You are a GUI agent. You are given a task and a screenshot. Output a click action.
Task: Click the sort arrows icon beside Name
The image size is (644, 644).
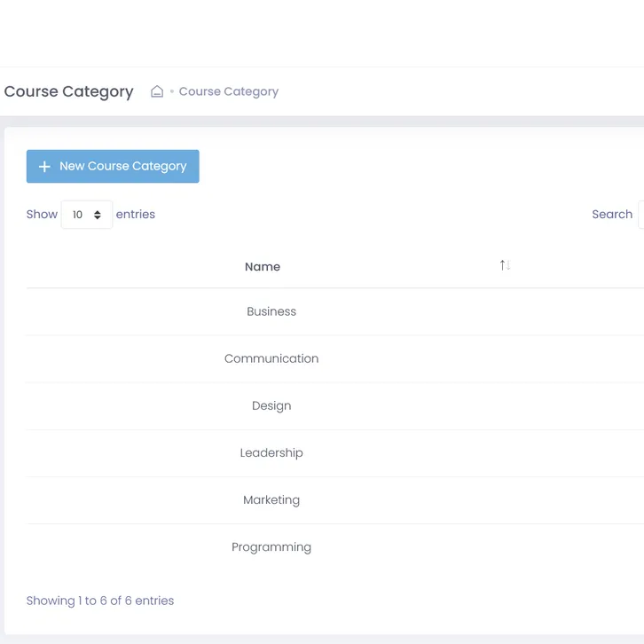tap(505, 265)
